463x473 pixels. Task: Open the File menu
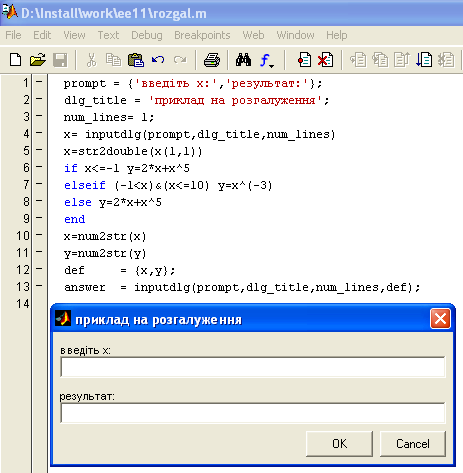click(13, 35)
